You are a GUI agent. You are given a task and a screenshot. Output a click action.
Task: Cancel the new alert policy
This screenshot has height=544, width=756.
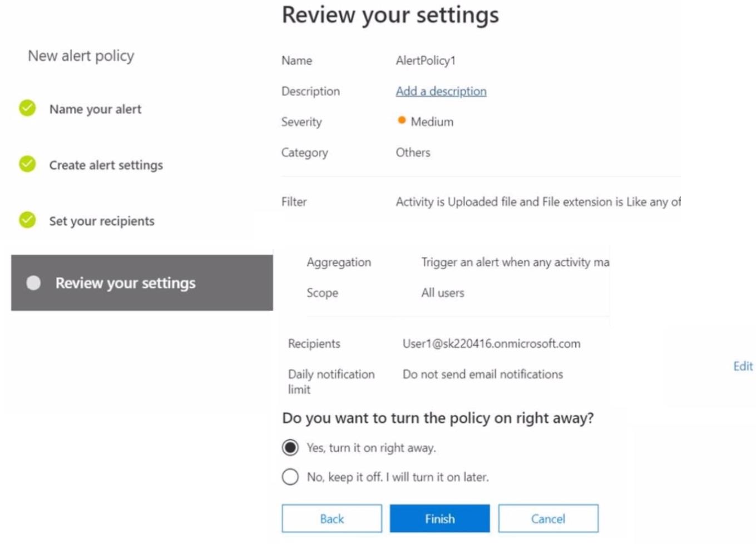click(x=548, y=518)
